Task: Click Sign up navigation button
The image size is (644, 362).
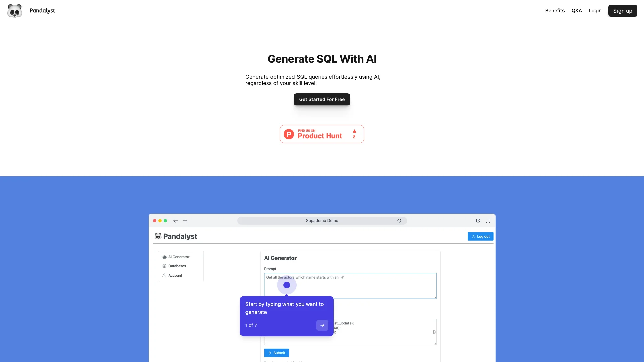Action: tap(622, 11)
